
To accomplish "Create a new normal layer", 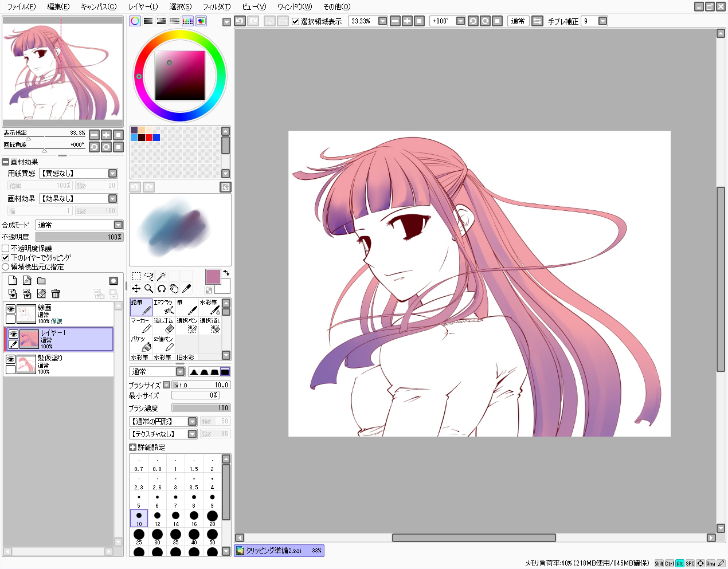I will click(13, 280).
